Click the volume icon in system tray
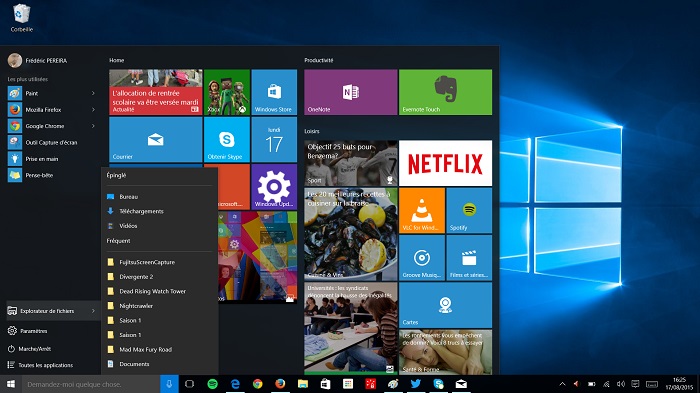Image resolution: width=700 pixels, height=393 pixels. coord(621,384)
